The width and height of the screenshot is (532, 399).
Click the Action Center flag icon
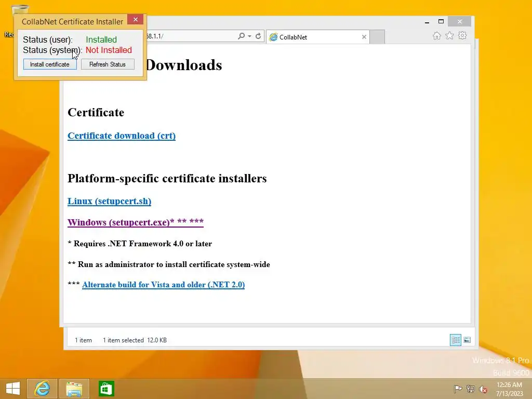[x=458, y=389]
